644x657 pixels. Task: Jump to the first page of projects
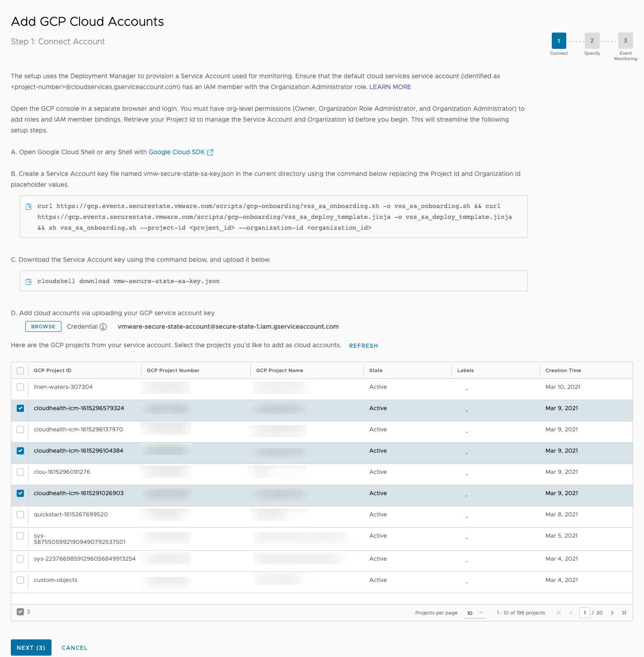[559, 613]
